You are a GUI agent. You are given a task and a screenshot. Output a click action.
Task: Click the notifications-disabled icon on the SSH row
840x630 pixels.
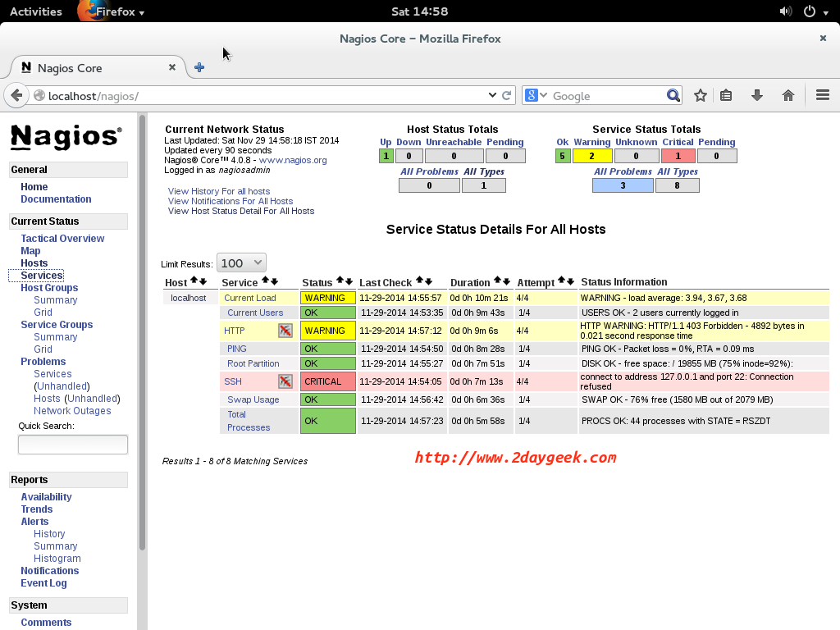pyautogui.click(x=285, y=381)
